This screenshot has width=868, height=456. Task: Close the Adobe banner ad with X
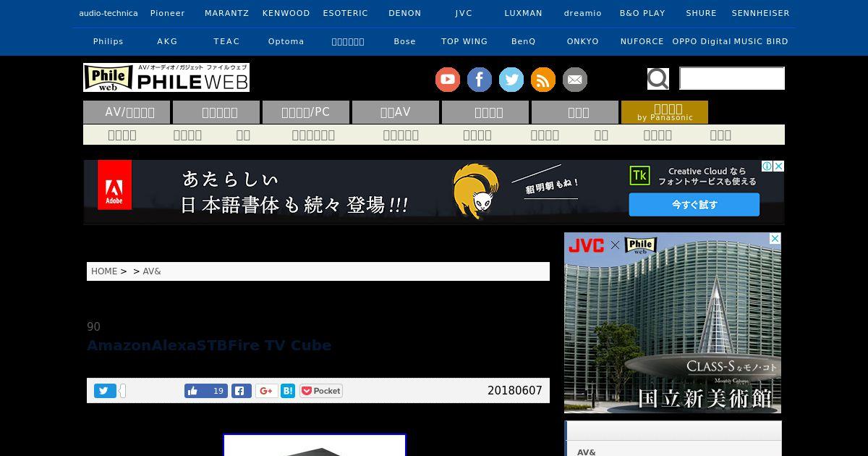[x=779, y=166]
